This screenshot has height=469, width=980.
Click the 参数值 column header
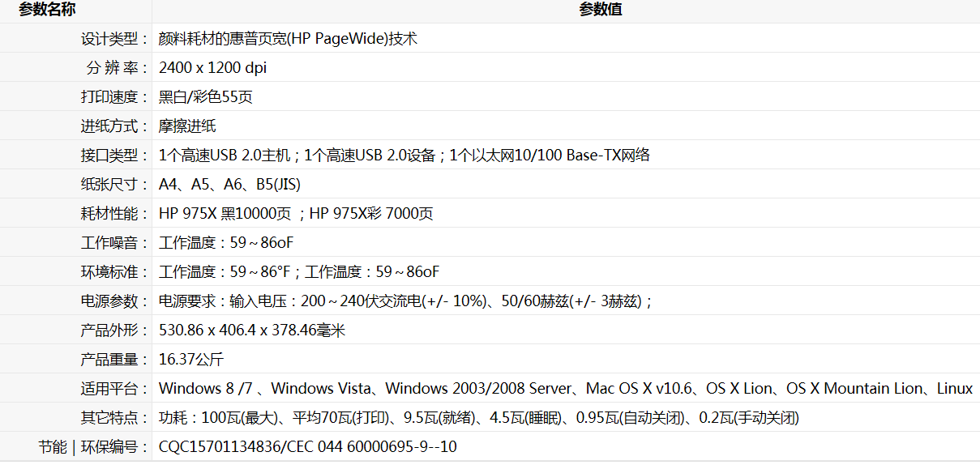tap(601, 10)
